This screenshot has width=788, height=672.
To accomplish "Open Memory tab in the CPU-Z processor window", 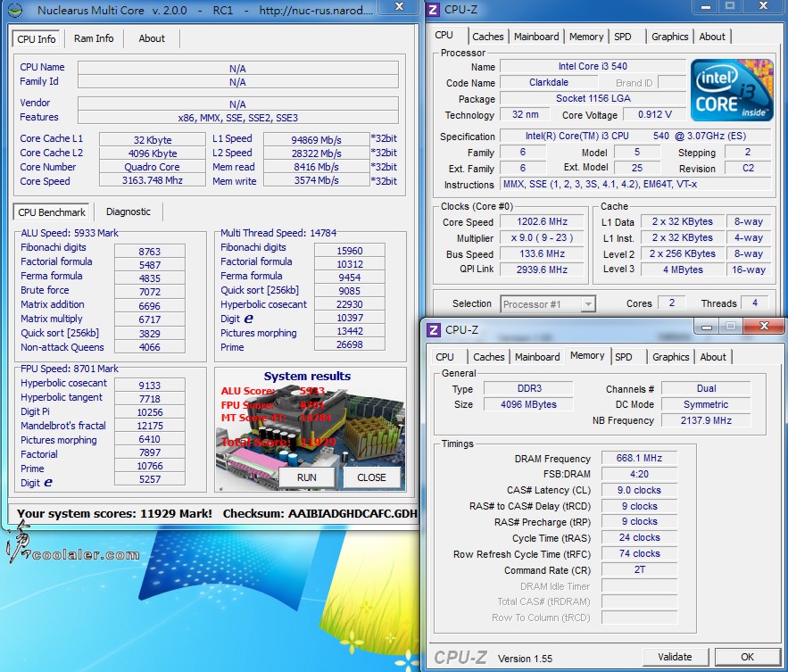I will coord(586,37).
